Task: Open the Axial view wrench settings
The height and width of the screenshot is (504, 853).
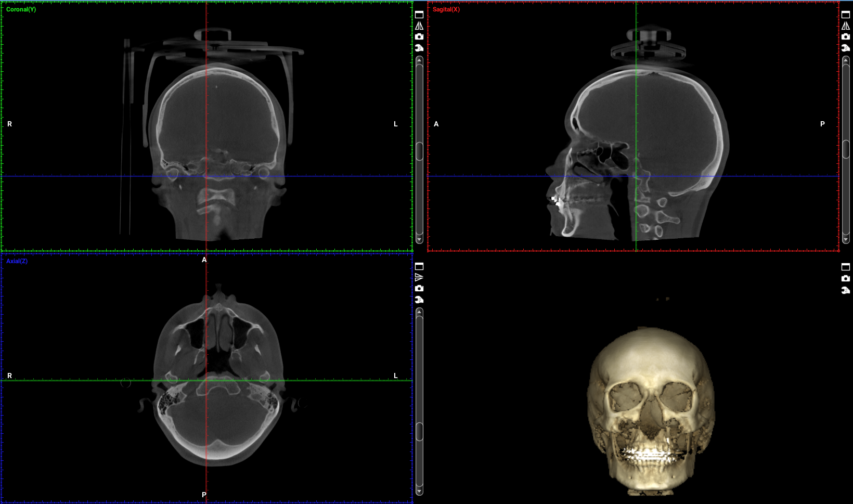Action: point(419,300)
